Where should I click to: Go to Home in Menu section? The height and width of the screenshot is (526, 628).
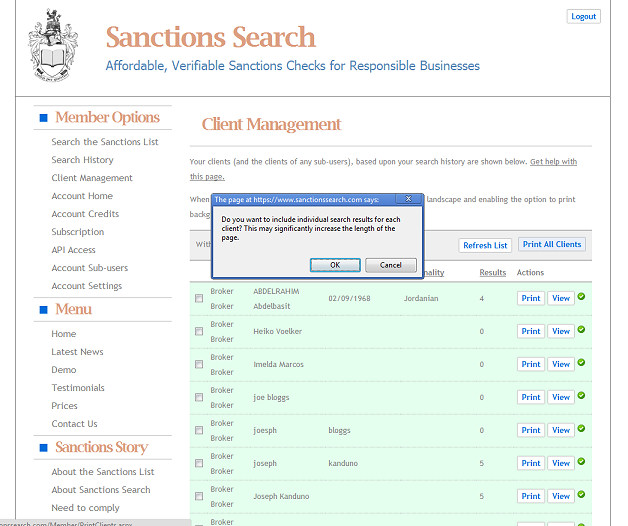[x=64, y=334]
